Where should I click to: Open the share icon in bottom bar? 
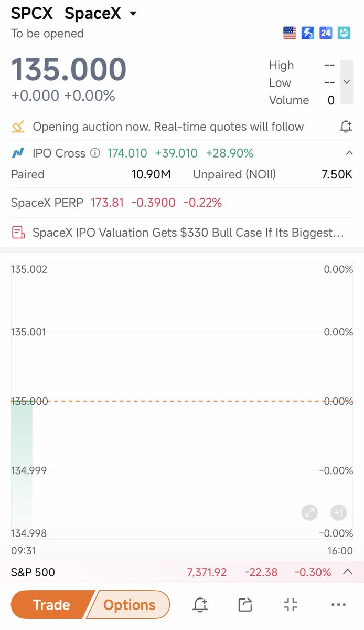tap(245, 605)
